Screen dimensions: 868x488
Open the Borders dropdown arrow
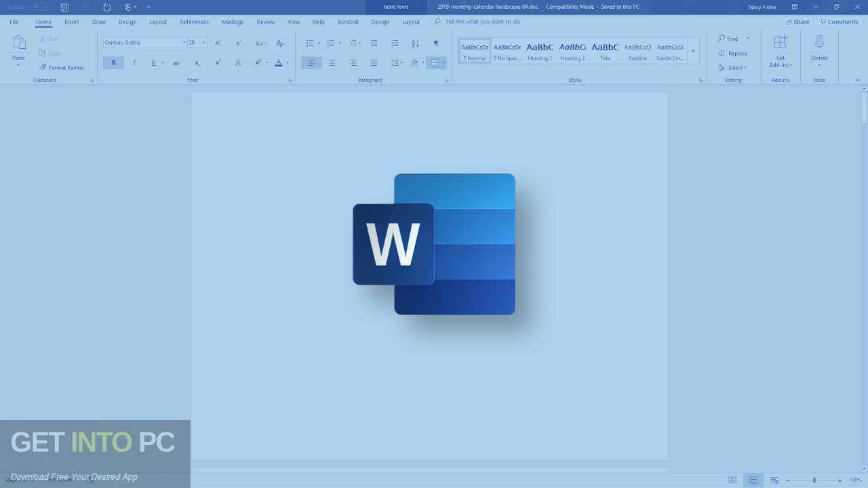(443, 62)
